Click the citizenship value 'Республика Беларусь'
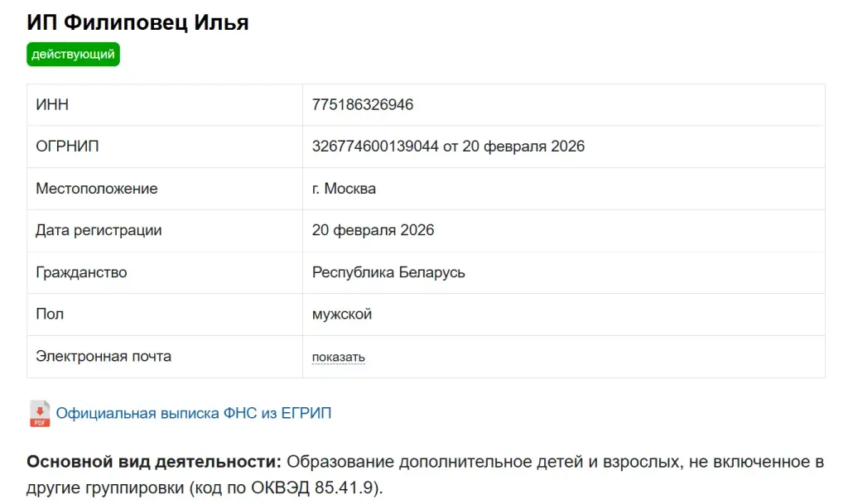The image size is (848, 504). (x=388, y=272)
